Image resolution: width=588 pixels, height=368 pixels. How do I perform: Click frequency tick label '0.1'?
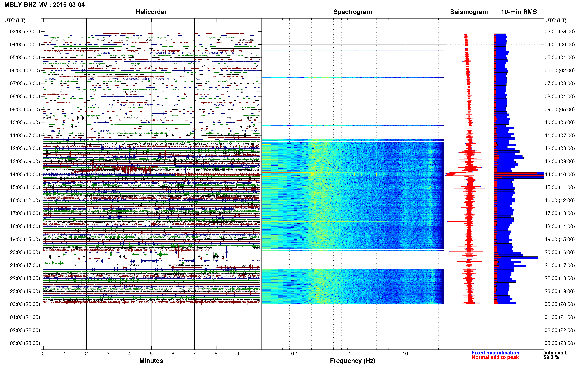click(295, 354)
